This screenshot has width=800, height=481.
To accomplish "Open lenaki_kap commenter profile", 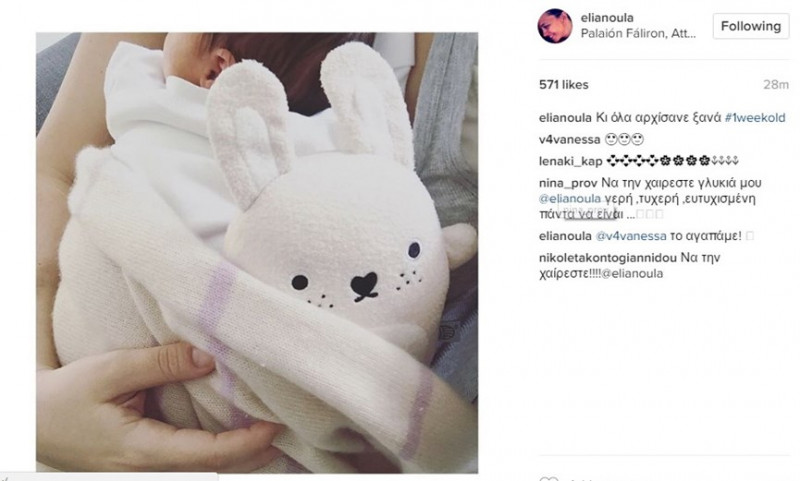I will (x=570, y=161).
